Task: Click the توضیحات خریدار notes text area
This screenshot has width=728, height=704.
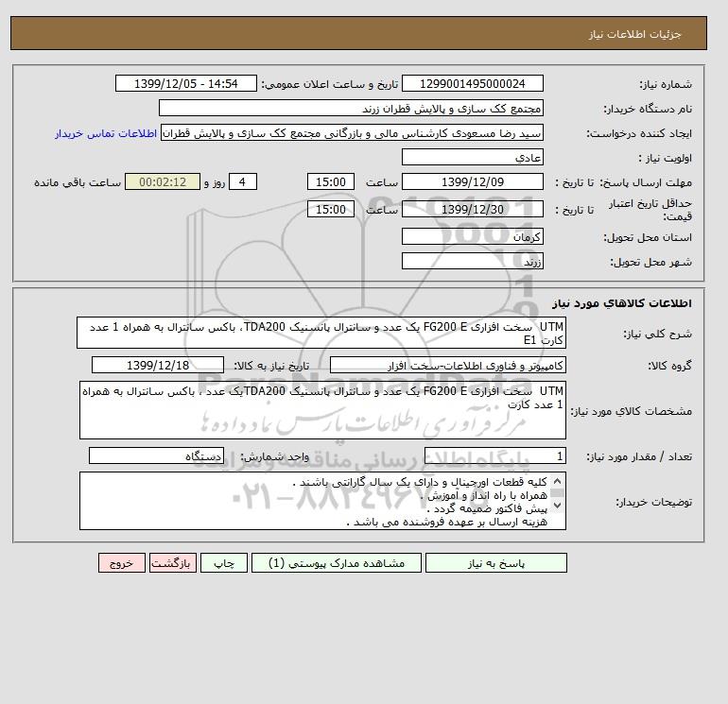Action: (322, 501)
